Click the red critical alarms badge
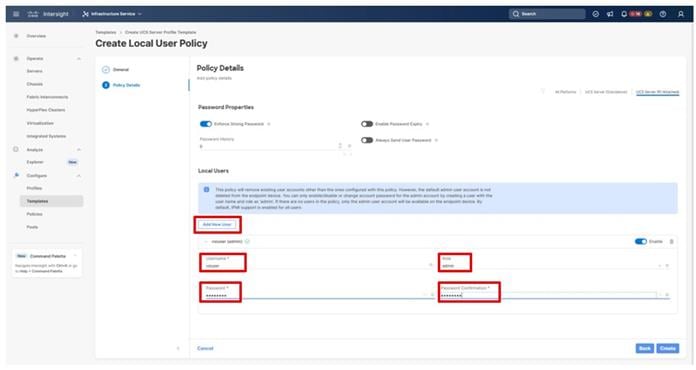Image resolution: width=696 pixels, height=370 pixels. click(635, 14)
